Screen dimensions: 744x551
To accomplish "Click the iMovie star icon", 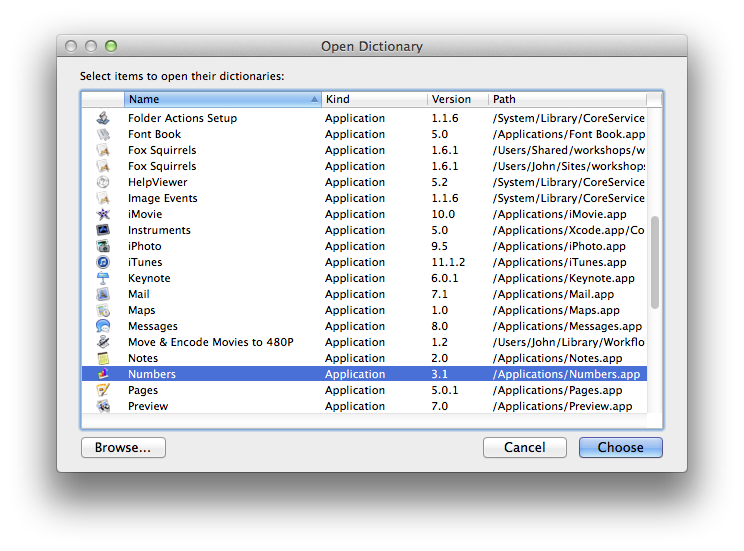I will (x=103, y=214).
